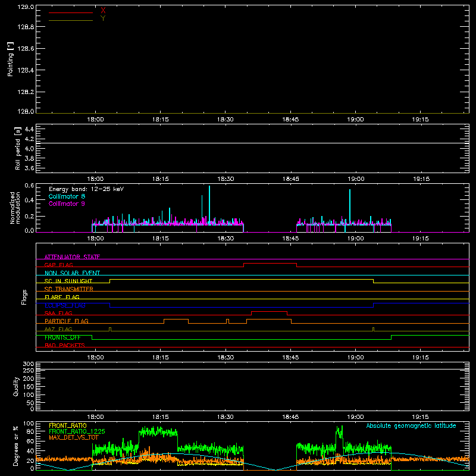Click the "PARTICLE_FLAG" label
This screenshot has width=476, height=476.
coord(67,321)
